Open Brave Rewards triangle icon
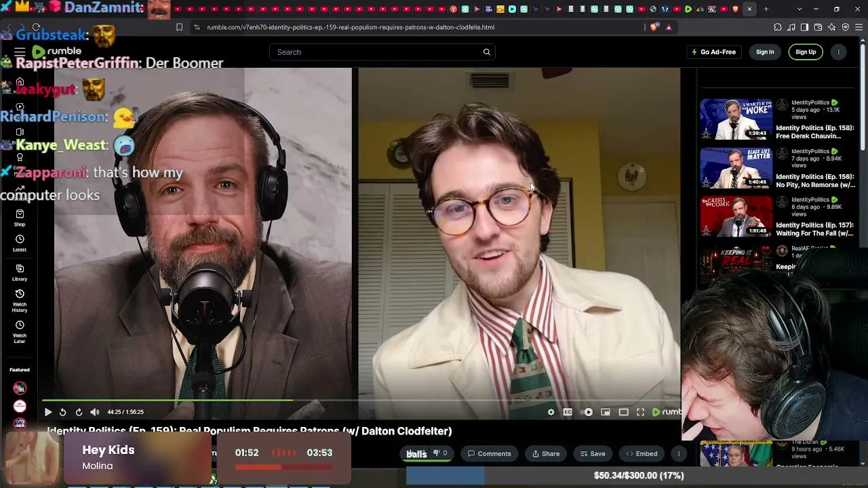868x488 pixels. click(x=669, y=27)
